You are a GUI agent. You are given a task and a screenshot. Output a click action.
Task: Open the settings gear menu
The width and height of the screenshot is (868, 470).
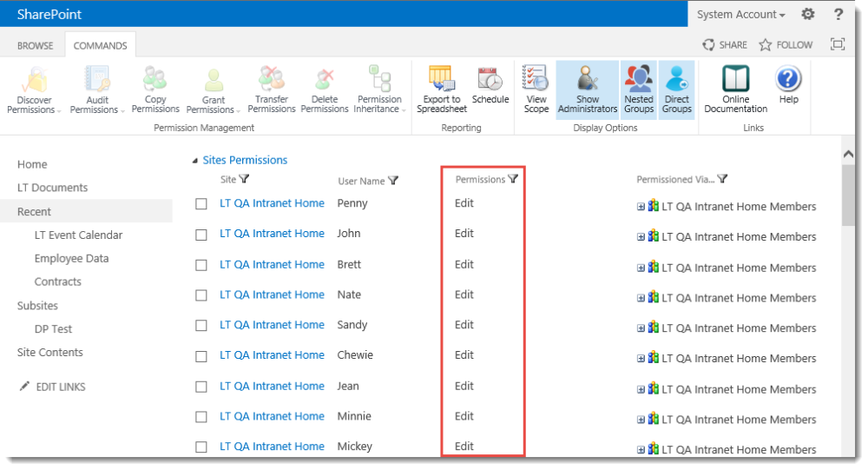(808, 14)
